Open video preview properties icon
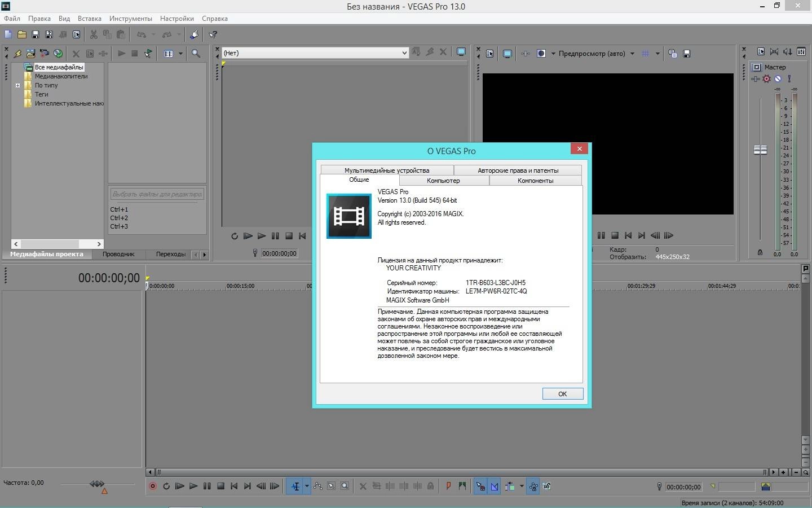This screenshot has width=812, height=508. coord(489,54)
